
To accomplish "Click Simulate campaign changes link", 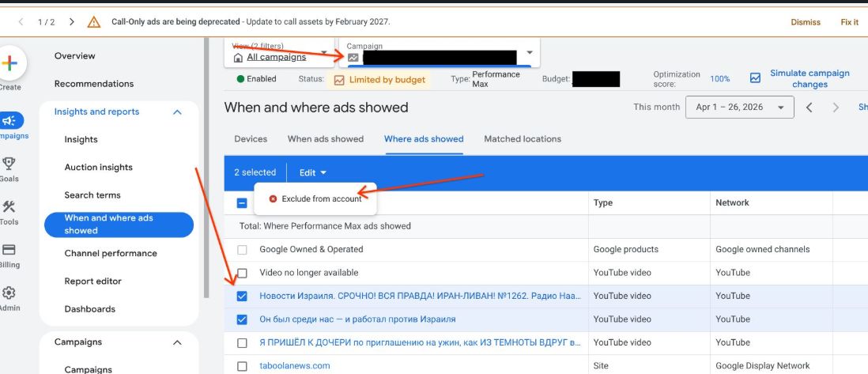I will coord(810,79).
